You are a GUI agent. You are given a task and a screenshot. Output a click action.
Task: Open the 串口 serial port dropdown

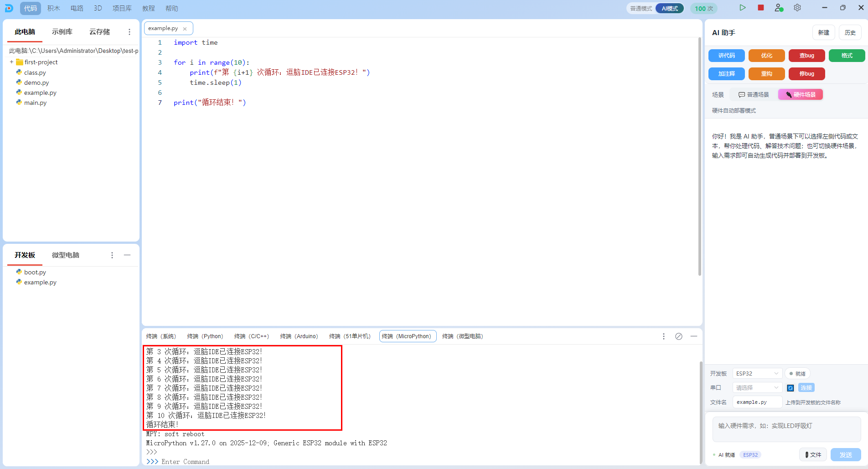(x=757, y=388)
